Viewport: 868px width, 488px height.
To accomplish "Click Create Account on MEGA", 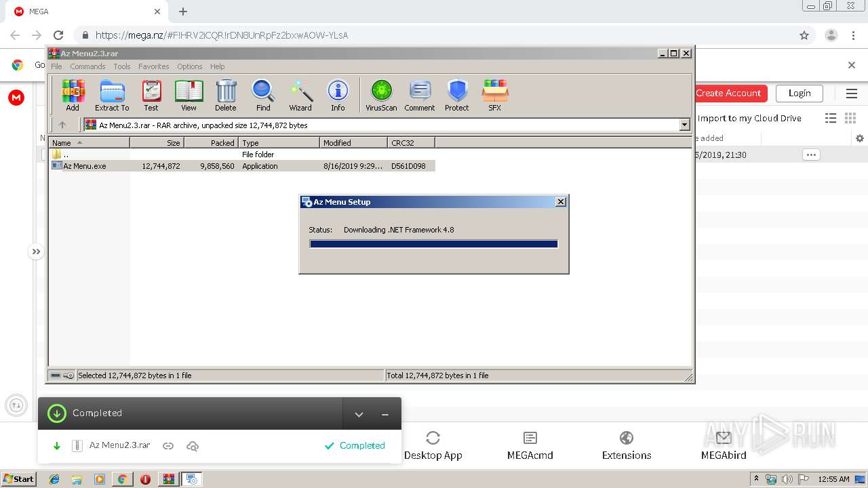I will (x=728, y=94).
